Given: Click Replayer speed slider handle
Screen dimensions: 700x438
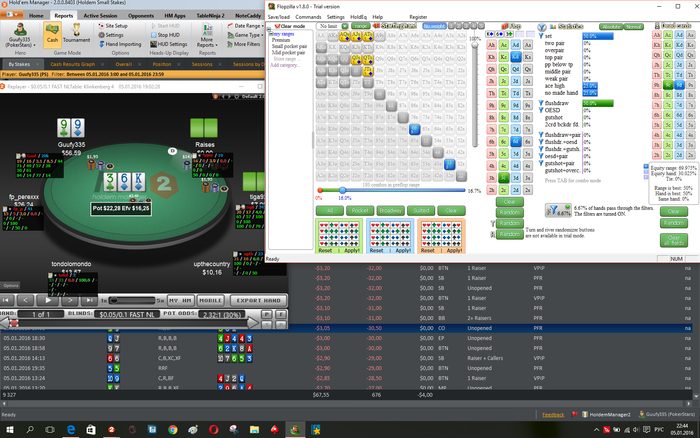Looking at the screenshot, I should pos(113,300).
